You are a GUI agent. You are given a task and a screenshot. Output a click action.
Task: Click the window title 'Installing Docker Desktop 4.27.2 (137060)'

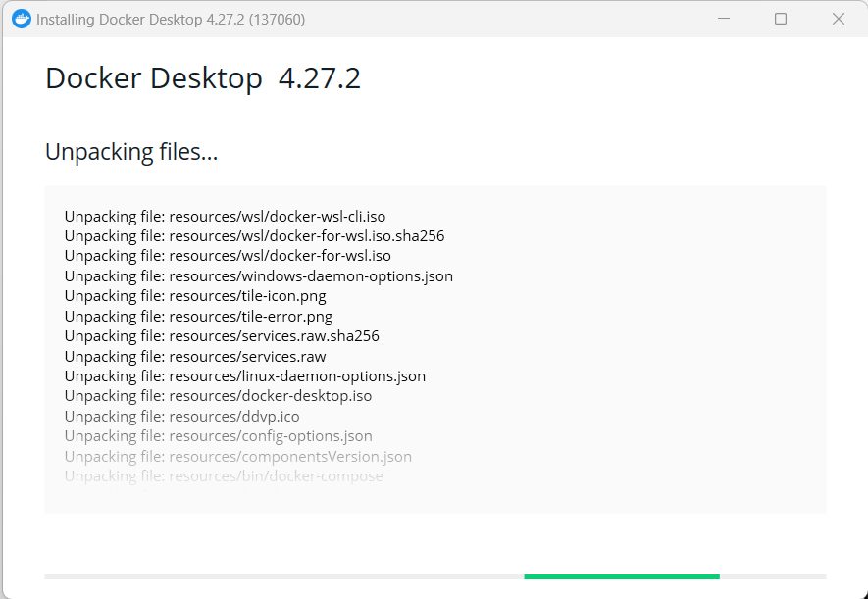click(171, 20)
